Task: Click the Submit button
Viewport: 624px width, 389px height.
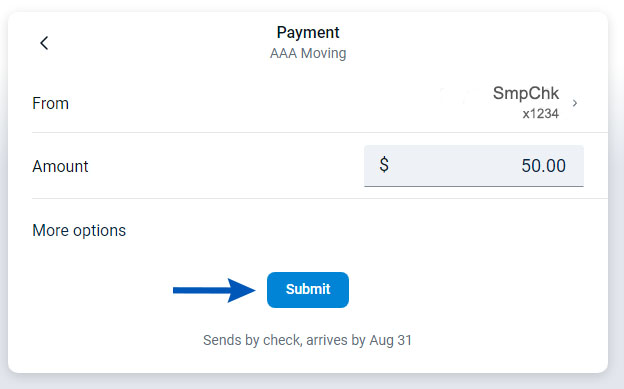Action: (308, 289)
